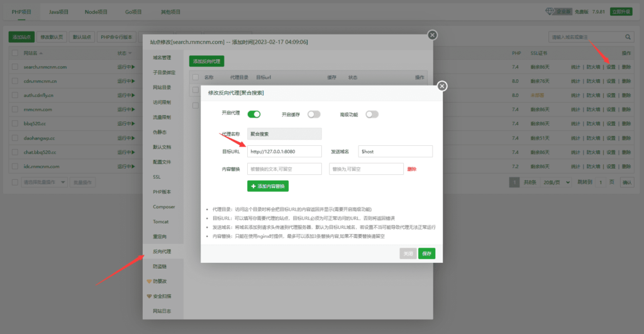
Task: Click the grey 关闭 button
Action: (x=408, y=253)
